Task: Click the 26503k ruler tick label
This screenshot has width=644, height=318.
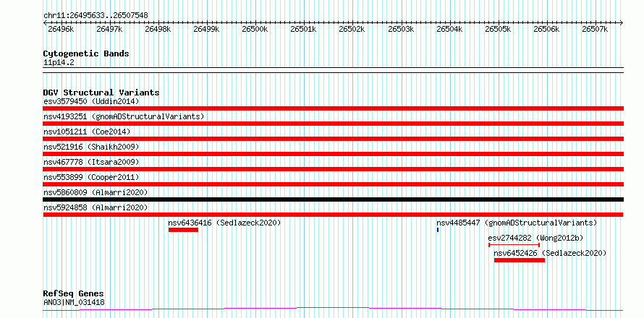Action: click(401, 29)
